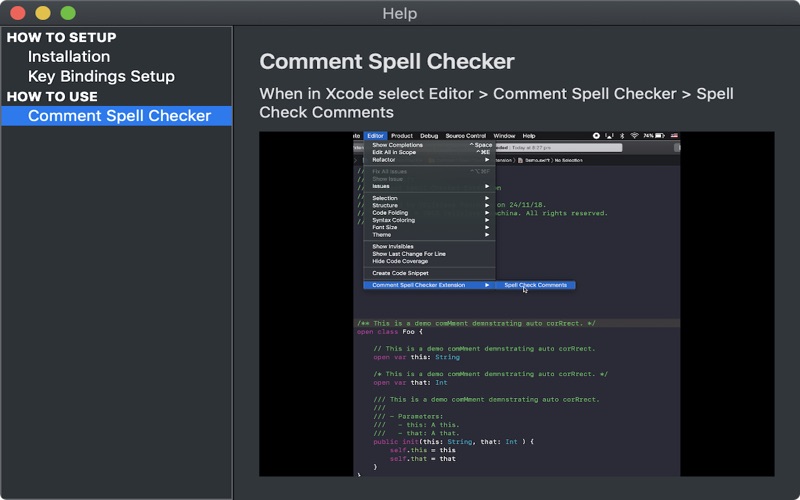
Task: Click the HOW TO SETUP section header
Action: pyautogui.click(x=61, y=37)
